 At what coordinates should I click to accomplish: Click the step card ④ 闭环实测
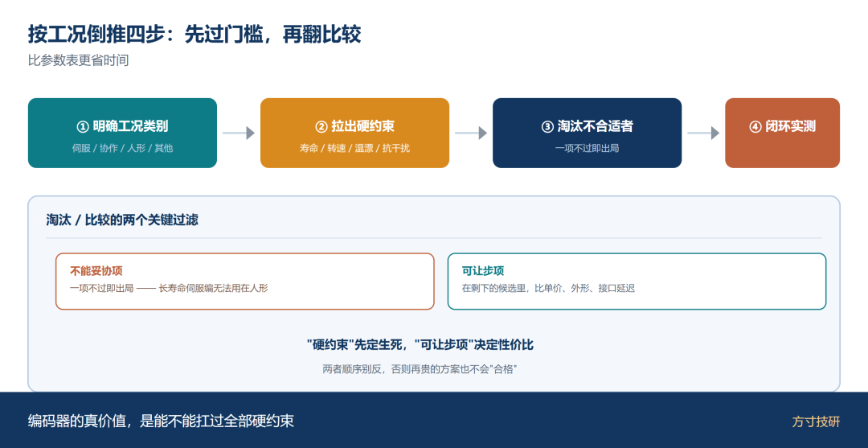pyautogui.click(x=782, y=133)
